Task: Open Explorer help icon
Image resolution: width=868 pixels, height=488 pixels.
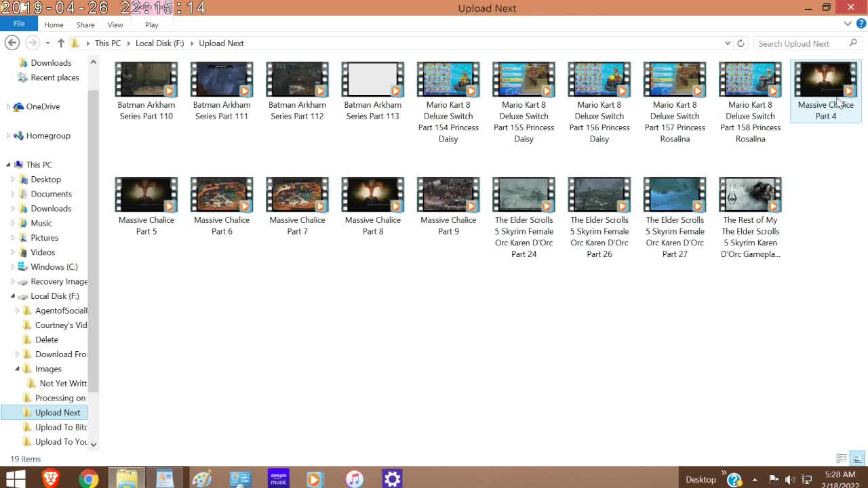Action: pos(861,24)
